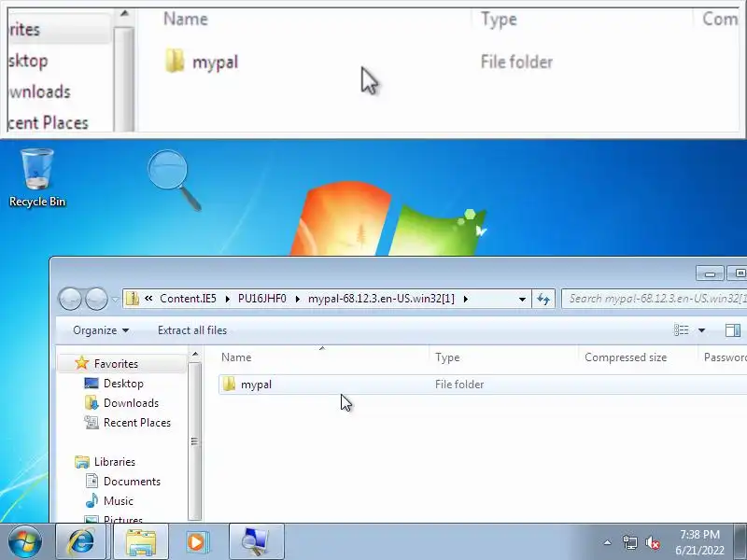Screen dimensions: 747x560
Task: Expand arrow after PU16JHF0 breadcrumb
Action: (297, 299)
